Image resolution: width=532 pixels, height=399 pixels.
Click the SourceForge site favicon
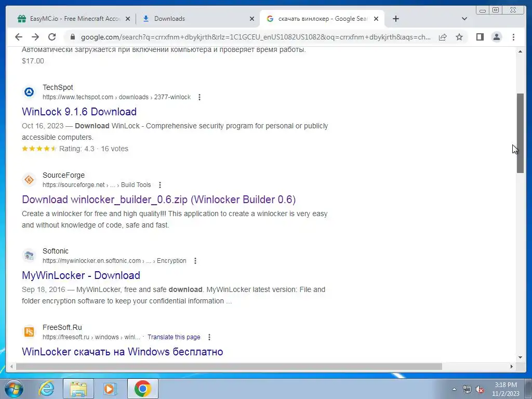[29, 180]
